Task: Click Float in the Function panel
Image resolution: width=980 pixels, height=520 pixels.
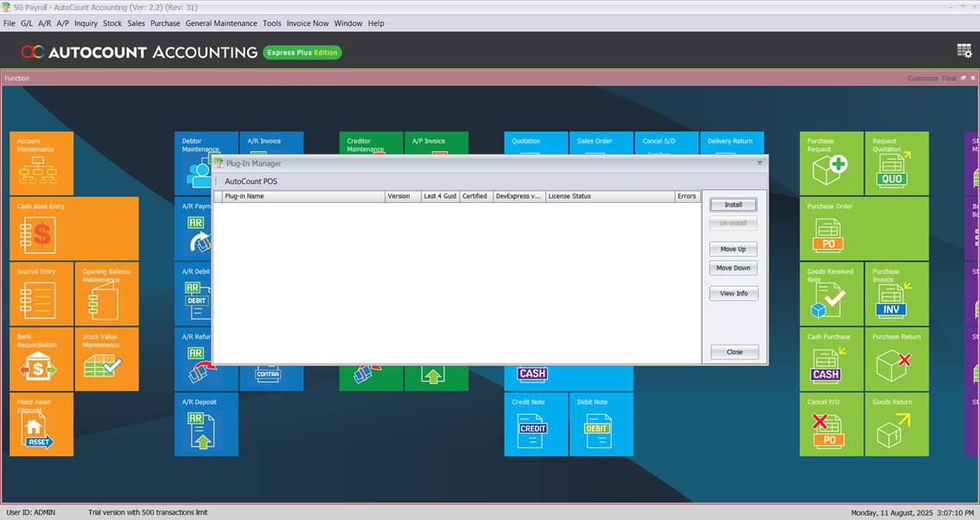Action: point(949,78)
